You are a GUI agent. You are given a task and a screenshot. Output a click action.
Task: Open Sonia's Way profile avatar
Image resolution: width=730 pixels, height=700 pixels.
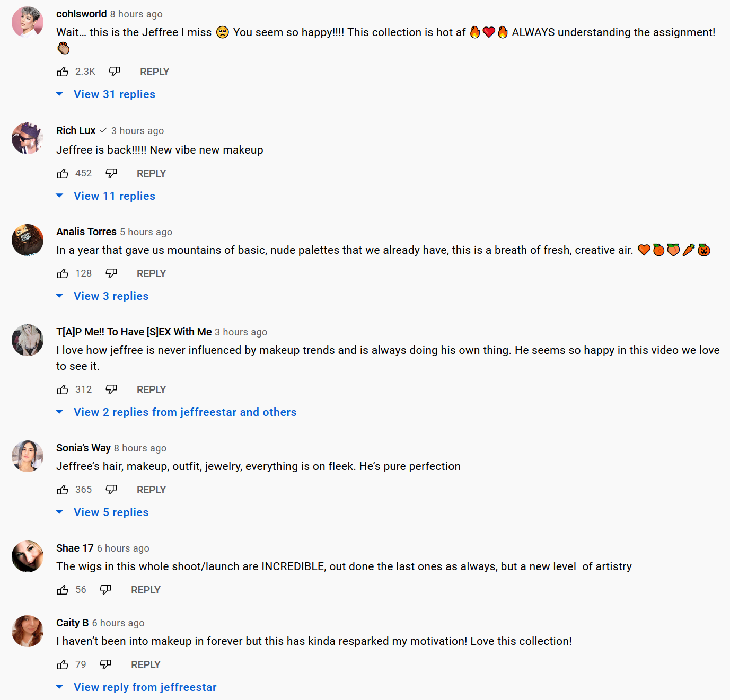click(28, 456)
